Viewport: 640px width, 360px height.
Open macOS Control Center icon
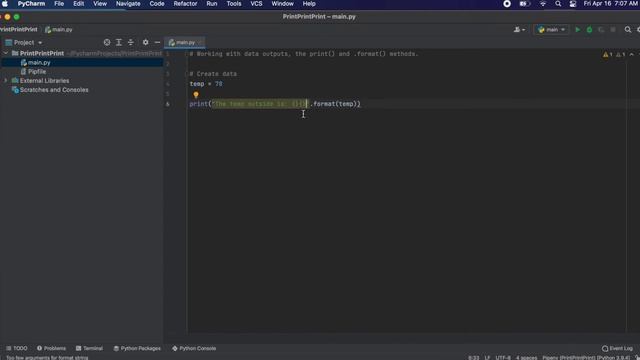coord(573,4)
